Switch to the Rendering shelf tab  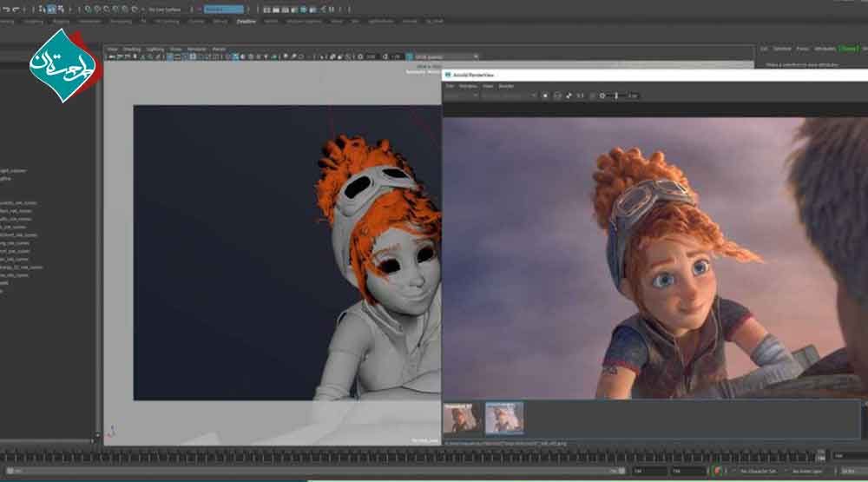click(121, 21)
